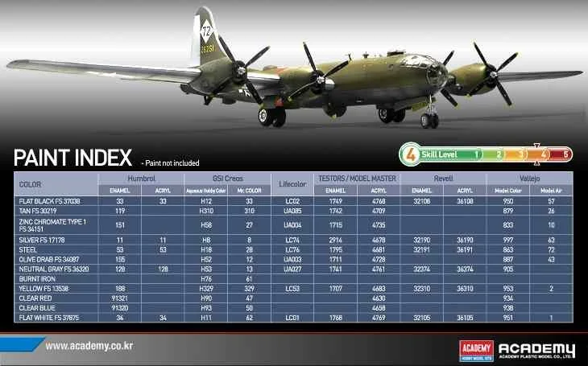The image size is (588, 366).
Task: Click the red Academy Hobby Model Kits logo
Action: [x=475, y=348]
